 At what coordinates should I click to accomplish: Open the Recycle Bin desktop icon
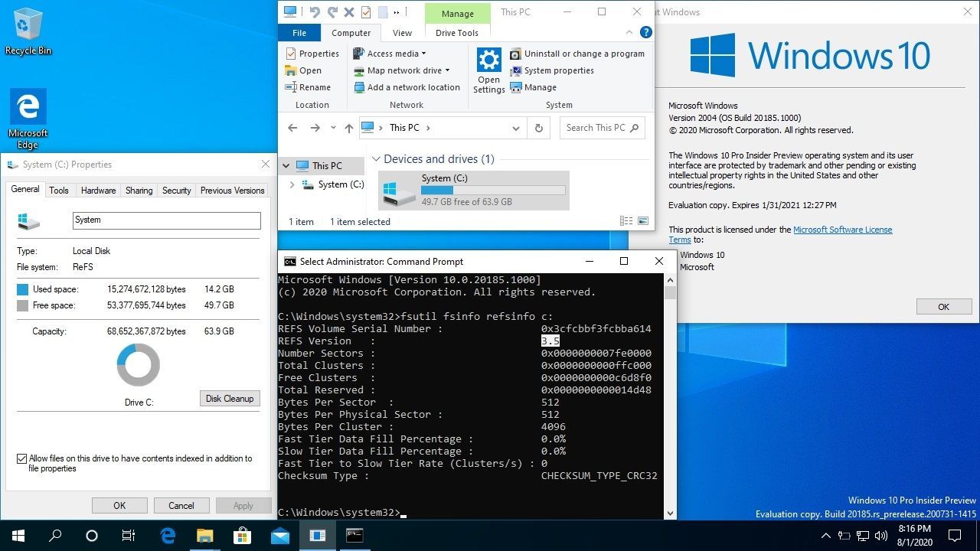point(28,32)
